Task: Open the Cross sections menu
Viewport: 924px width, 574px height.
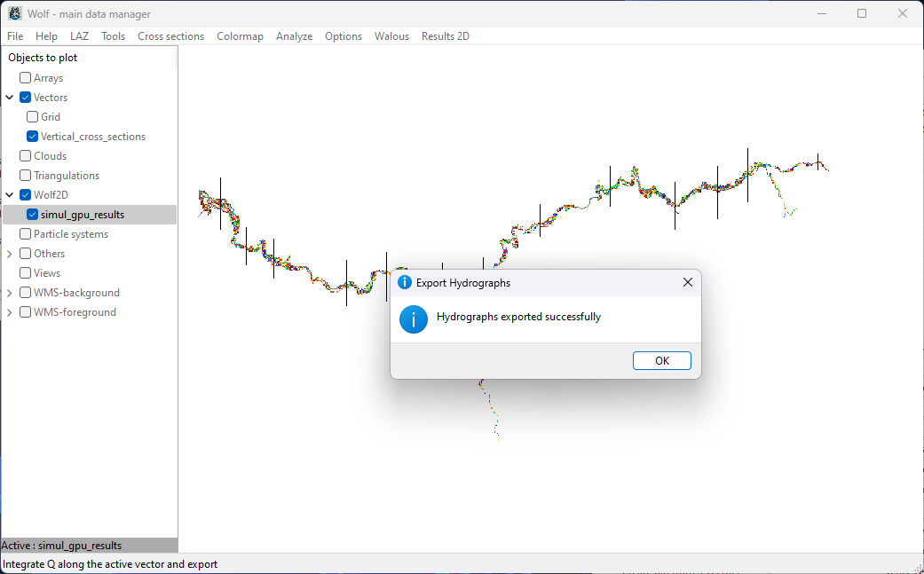Action: tap(170, 36)
